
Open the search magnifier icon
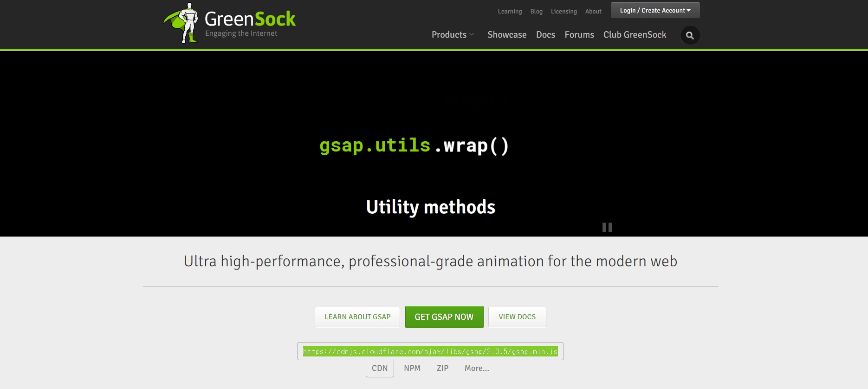(x=690, y=35)
